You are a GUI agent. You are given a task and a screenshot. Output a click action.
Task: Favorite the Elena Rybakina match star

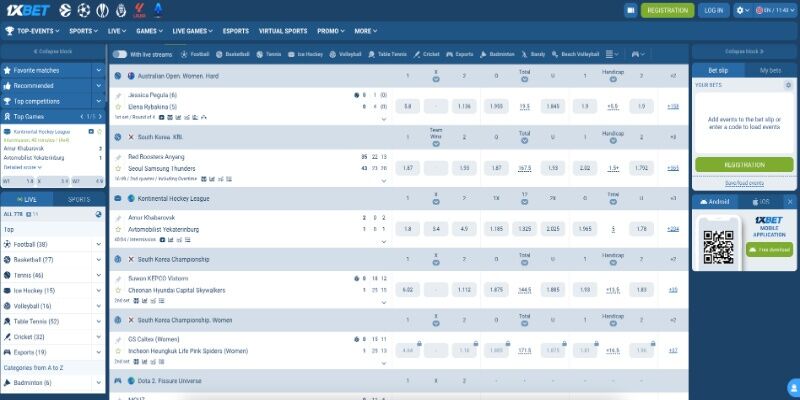coord(118,107)
